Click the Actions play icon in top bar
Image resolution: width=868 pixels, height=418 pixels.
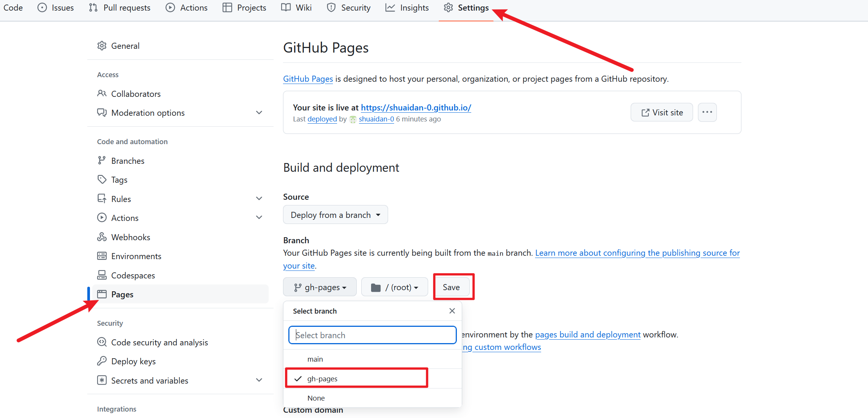coord(170,8)
